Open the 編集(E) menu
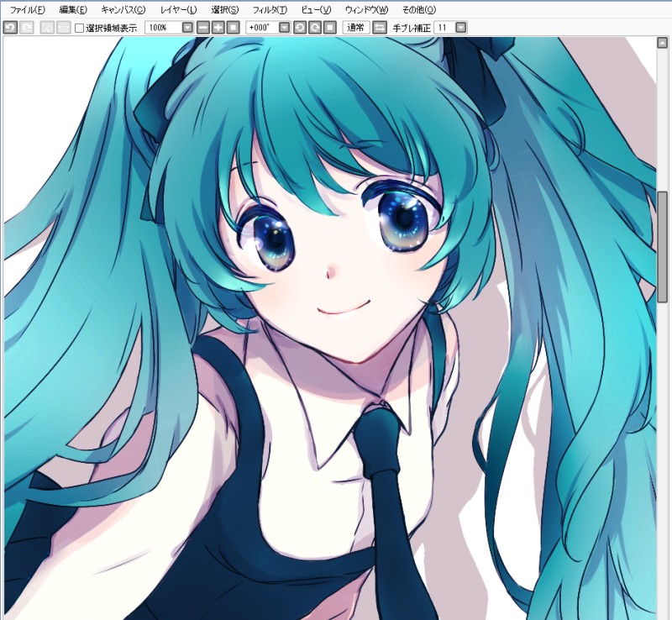 pyautogui.click(x=73, y=10)
